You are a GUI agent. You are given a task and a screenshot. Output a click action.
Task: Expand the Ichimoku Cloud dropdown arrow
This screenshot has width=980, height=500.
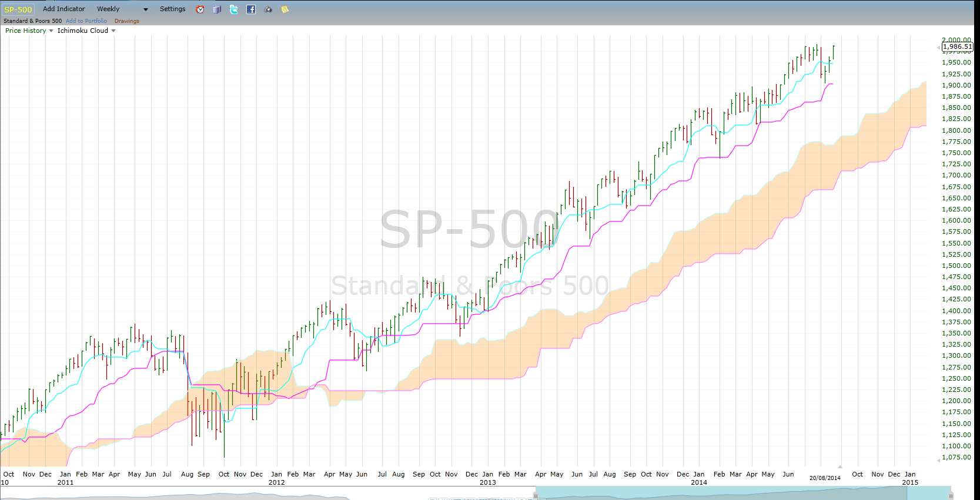pyautogui.click(x=113, y=31)
